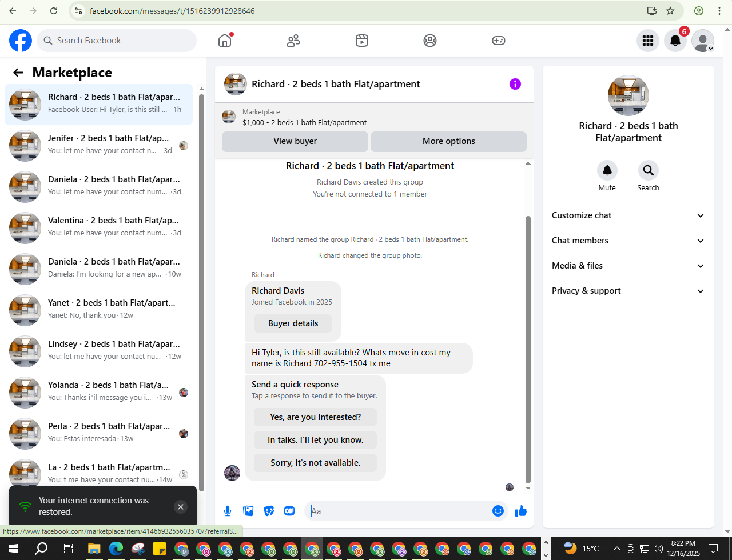Open Valentina conversation in list

(x=99, y=228)
